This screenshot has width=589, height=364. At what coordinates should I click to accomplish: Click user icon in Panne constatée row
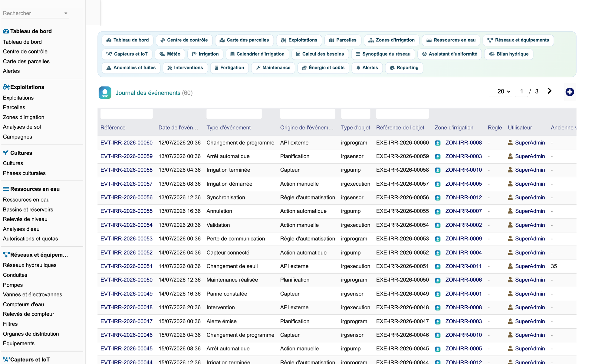pyautogui.click(x=510, y=294)
